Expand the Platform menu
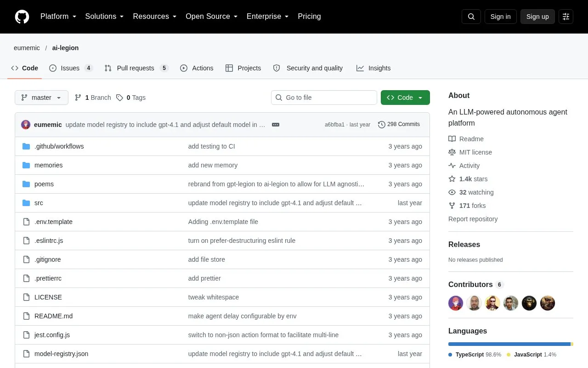588x368 pixels. [x=58, y=17]
